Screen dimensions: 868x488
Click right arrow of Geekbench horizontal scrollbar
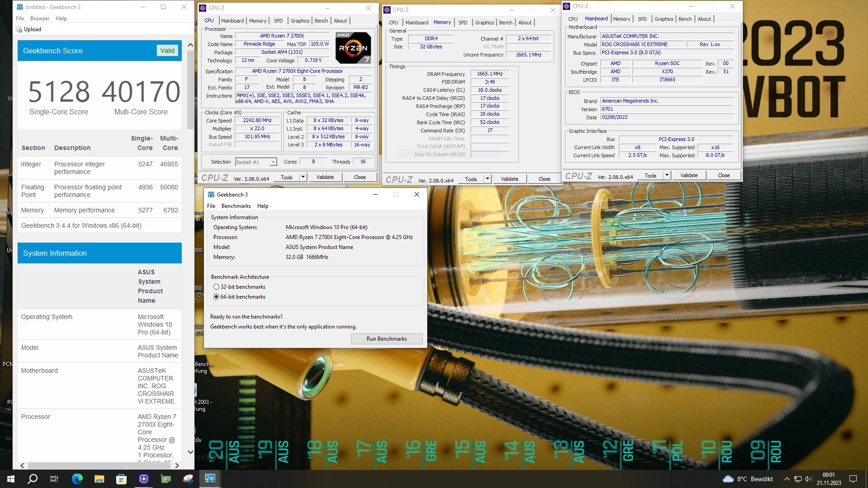177,465
